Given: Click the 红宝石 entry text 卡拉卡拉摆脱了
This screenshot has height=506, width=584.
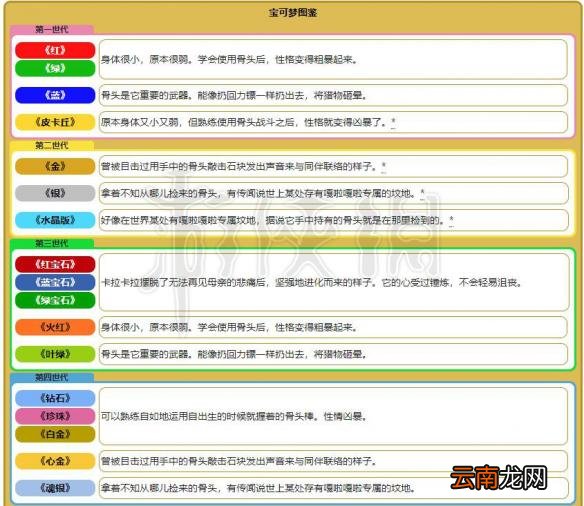Looking at the screenshot, I should (x=312, y=283).
